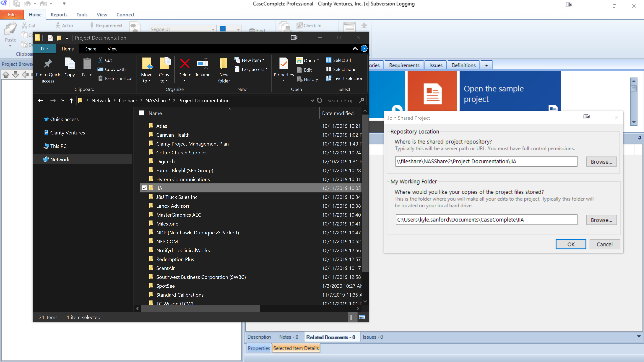Click the CaseComplete start page scrollbar thumb
644x362 pixels.
633,88
